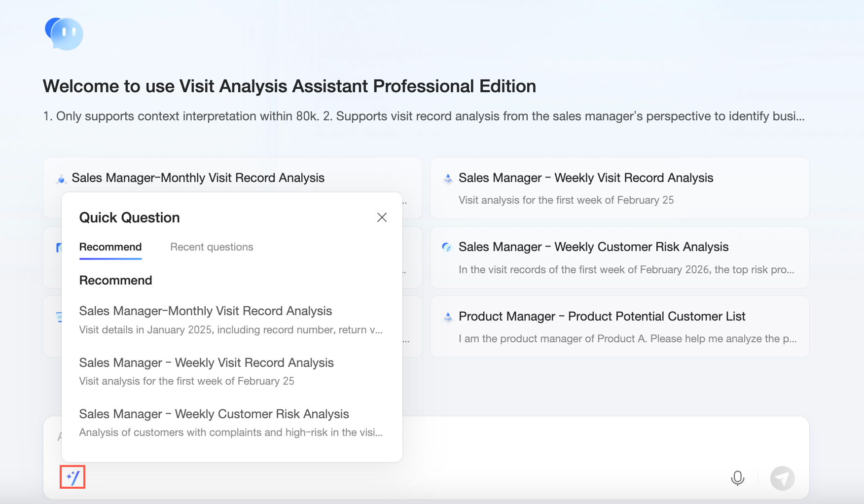
Task: Open the Quick Question sparkle-slash icon
Action: tap(72, 477)
